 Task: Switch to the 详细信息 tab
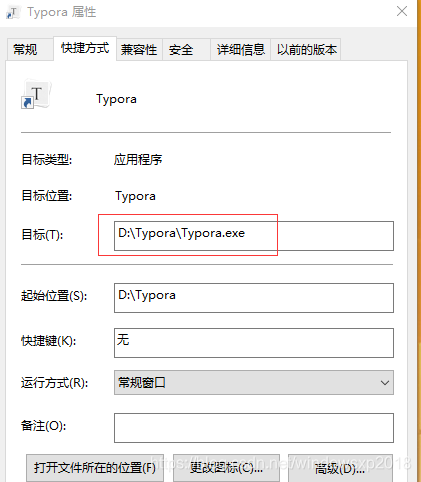(x=240, y=50)
